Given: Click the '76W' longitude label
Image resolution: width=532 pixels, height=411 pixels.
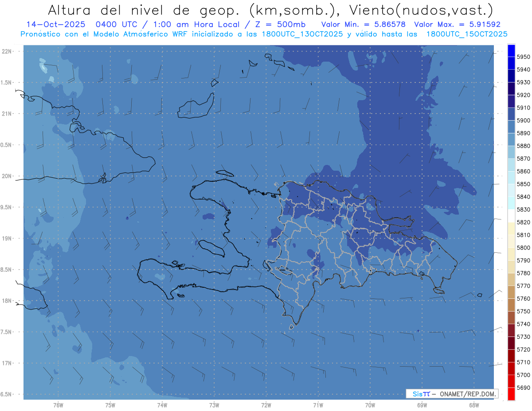Looking at the screenshot, I should 58,405.
